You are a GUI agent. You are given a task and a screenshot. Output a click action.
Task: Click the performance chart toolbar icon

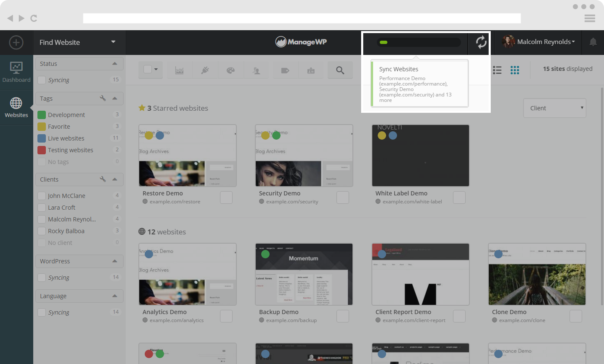[180, 70]
